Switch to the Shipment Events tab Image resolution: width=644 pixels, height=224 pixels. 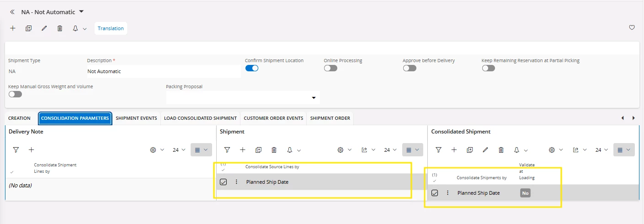coord(136,118)
